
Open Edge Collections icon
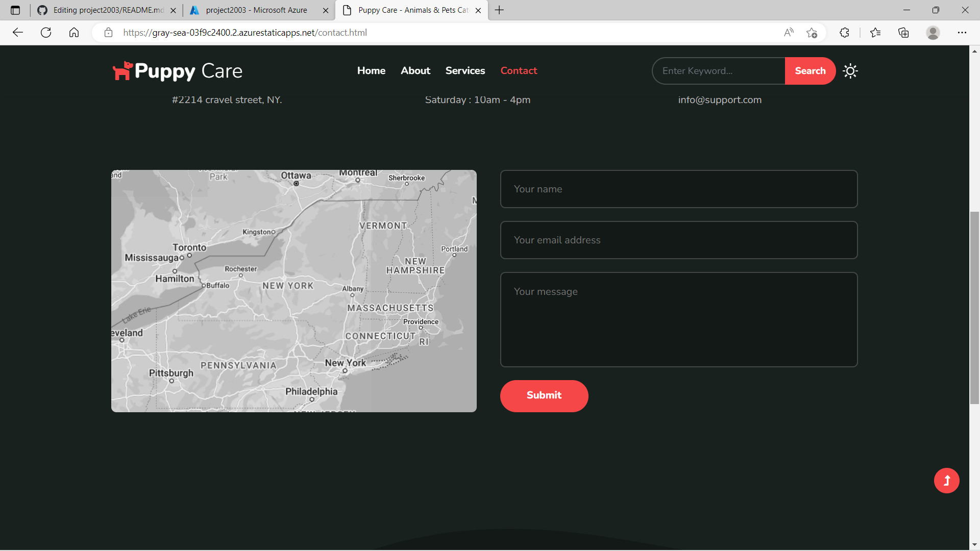point(903,32)
